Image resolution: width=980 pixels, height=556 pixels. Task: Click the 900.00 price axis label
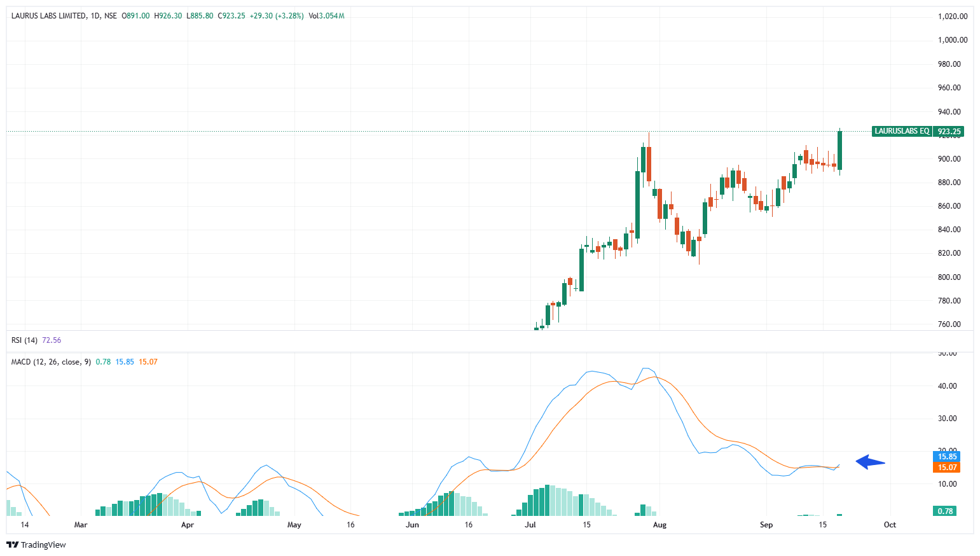point(949,159)
